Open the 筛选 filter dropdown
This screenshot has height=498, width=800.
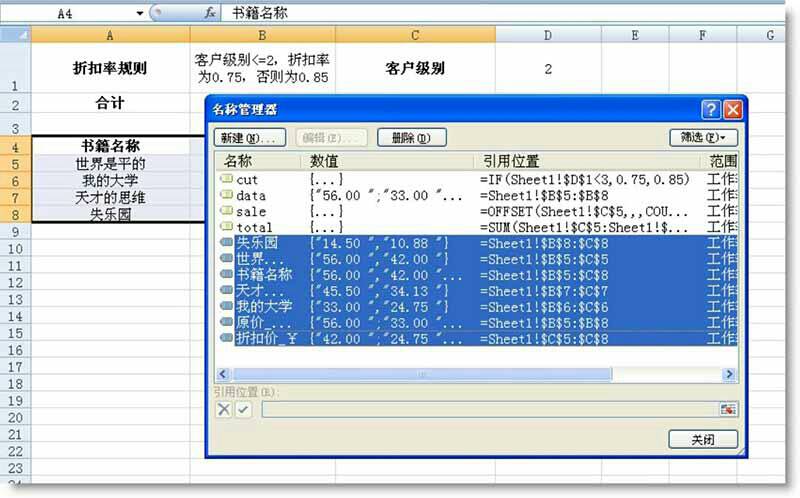pos(704,137)
